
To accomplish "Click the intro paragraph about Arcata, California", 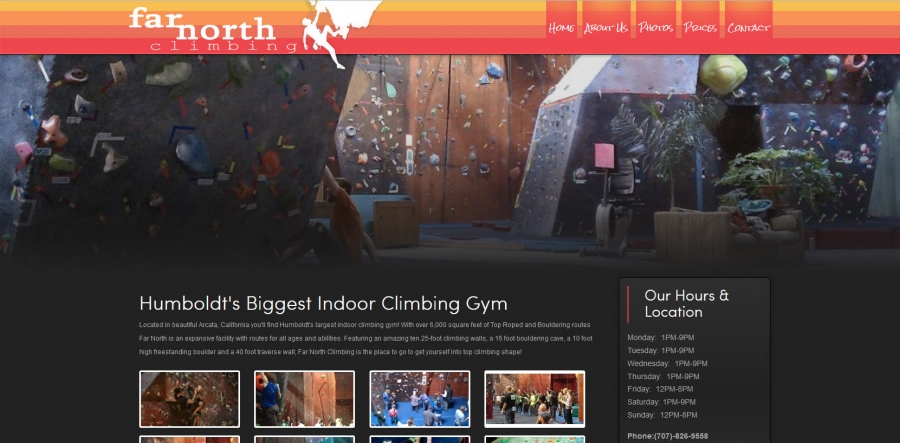I will pyautogui.click(x=366, y=338).
